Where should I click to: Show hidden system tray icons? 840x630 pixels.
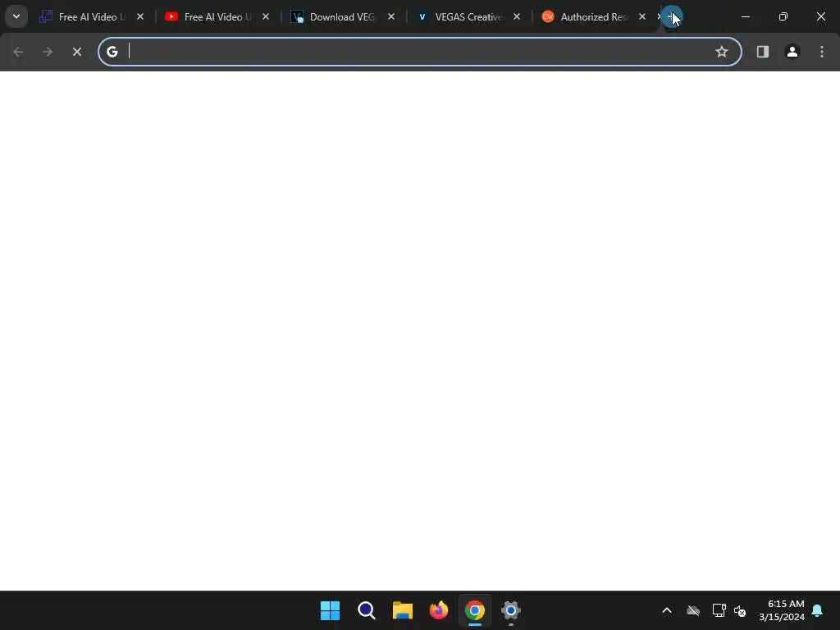(x=667, y=610)
